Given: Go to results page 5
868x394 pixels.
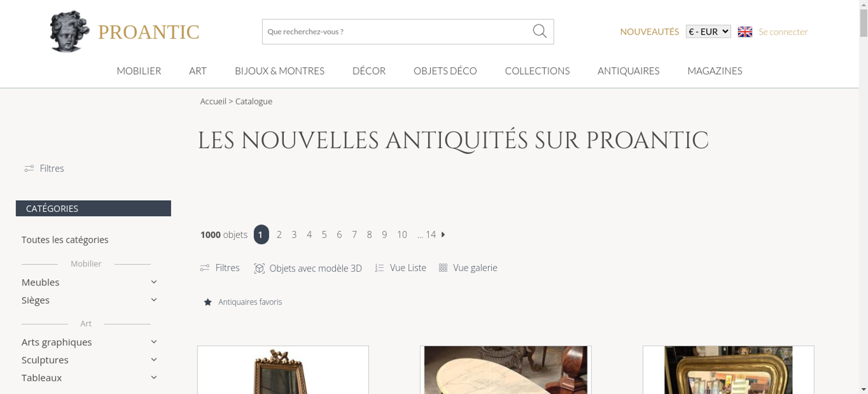Looking at the screenshot, I should point(324,235).
